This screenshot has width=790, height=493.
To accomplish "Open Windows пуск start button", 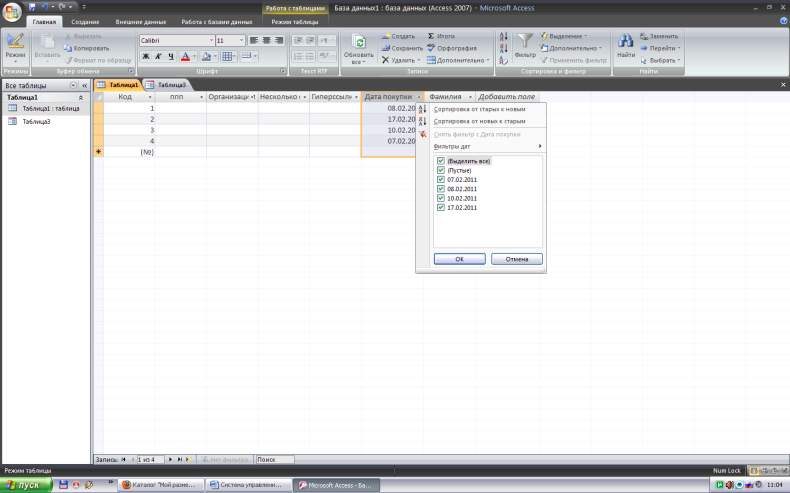I will [25, 485].
